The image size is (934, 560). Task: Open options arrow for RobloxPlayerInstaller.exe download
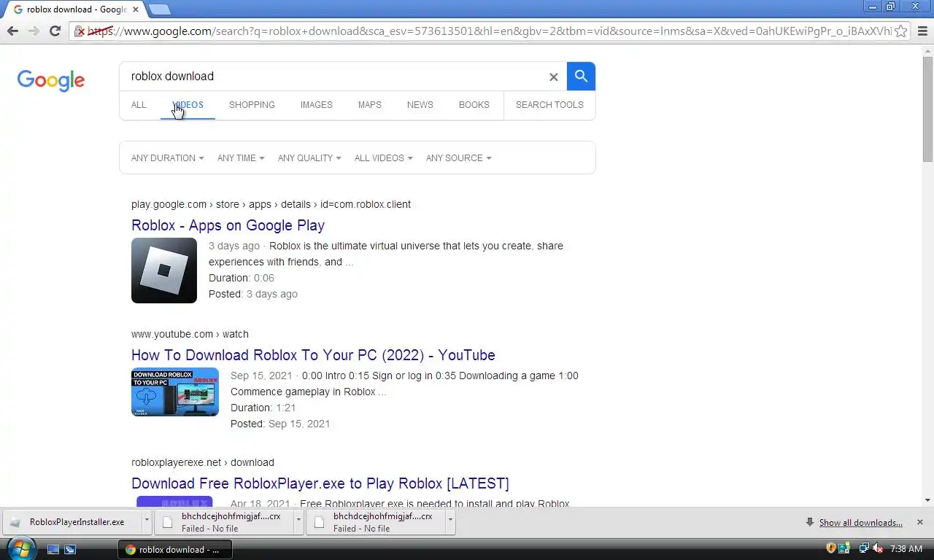pos(147,522)
